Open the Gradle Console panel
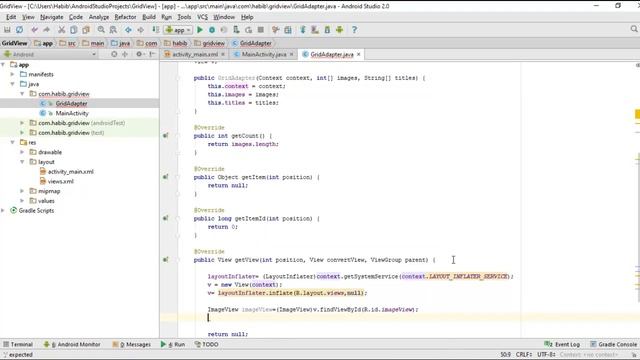640x360 pixels. [613, 344]
